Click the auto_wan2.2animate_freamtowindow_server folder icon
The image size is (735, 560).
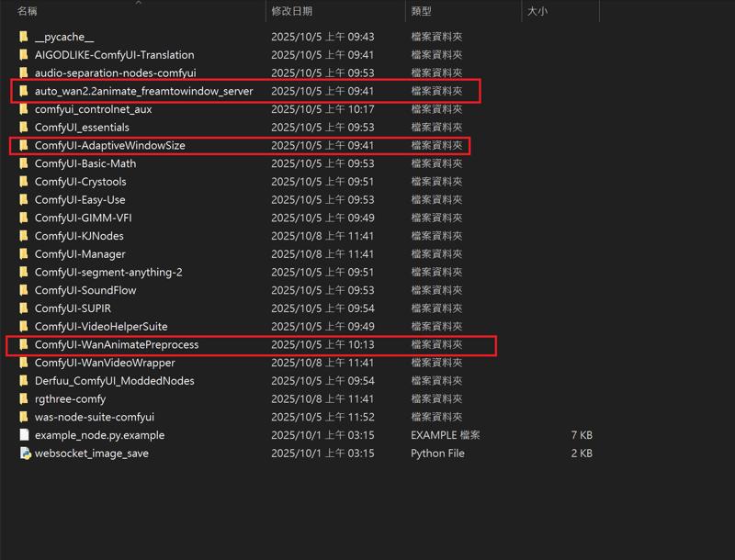point(24,91)
